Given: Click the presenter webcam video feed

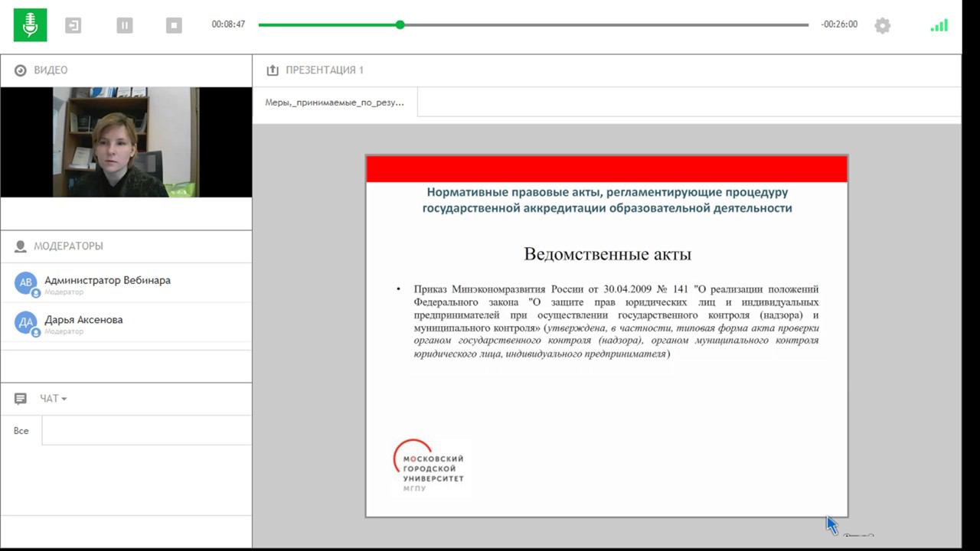Looking at the screenshot, I should [126, 142].
